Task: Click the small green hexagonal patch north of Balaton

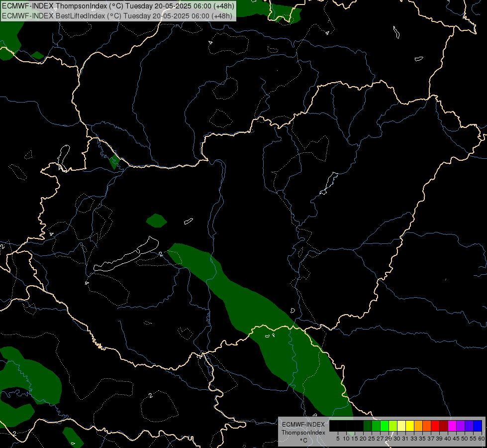Action: point(157,221)
